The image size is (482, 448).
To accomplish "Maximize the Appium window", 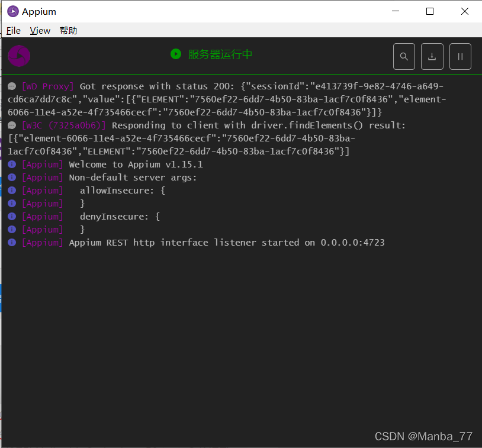I will pos(430,11).
